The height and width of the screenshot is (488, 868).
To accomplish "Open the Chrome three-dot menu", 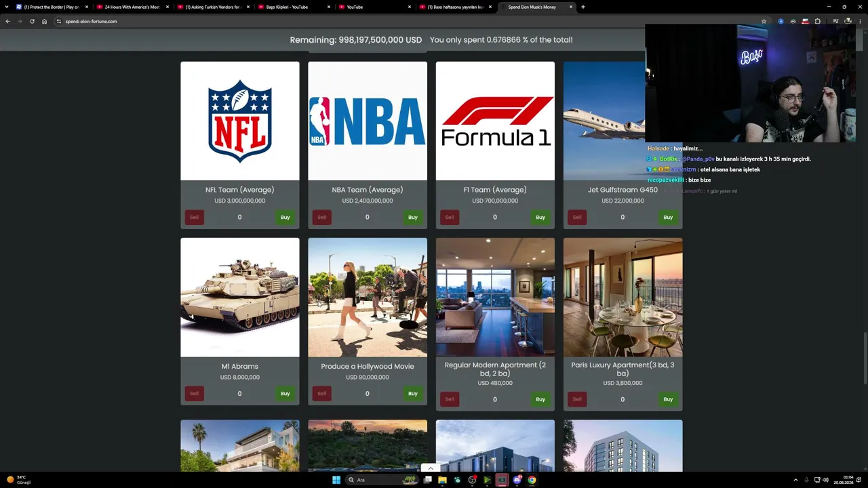I will (x=861, y=21).
